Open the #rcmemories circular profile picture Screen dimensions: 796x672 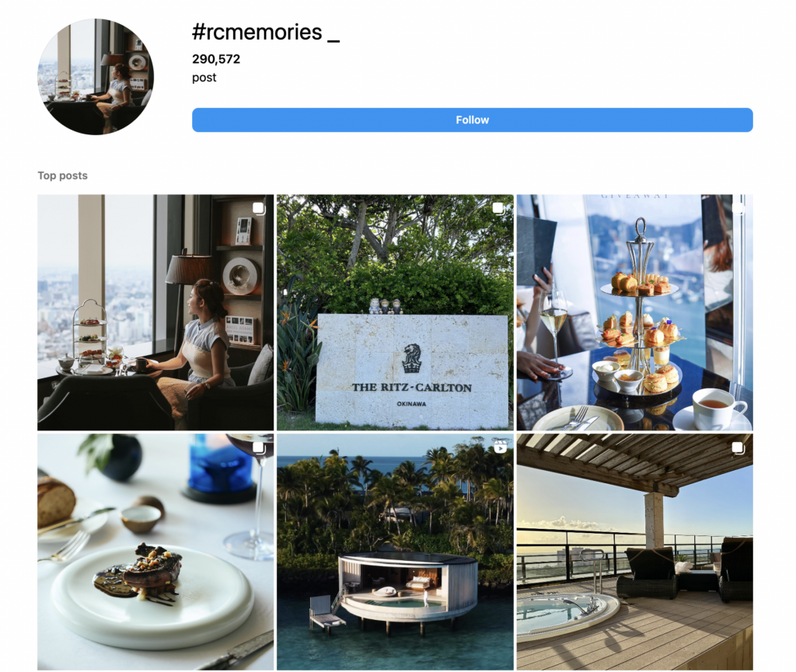coord(96,77)
